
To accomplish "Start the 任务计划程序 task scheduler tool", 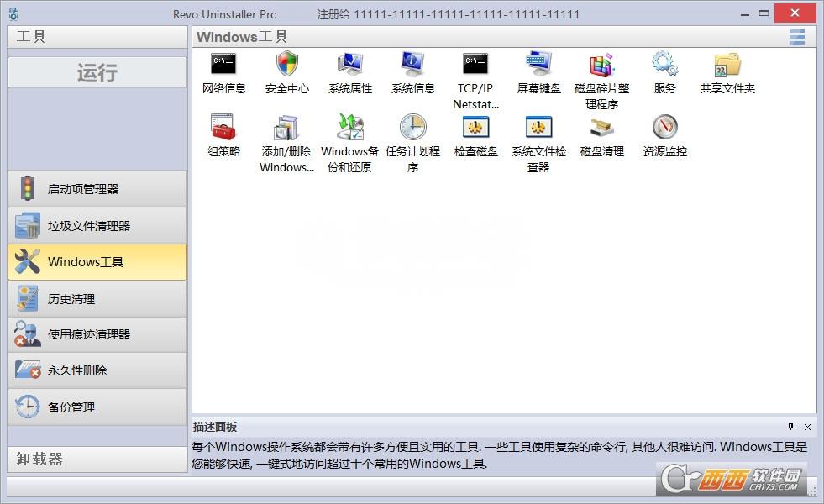I will (412, 133).
